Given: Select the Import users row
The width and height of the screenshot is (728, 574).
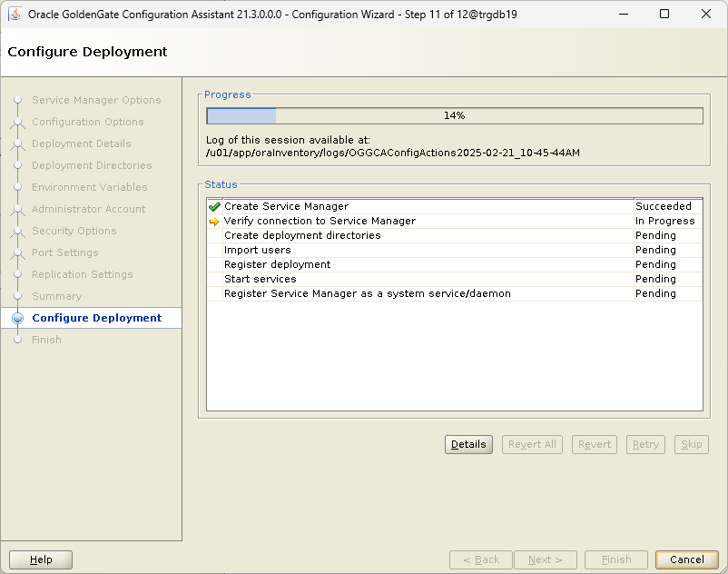Looking at the screenshot, I should point(455,250).
